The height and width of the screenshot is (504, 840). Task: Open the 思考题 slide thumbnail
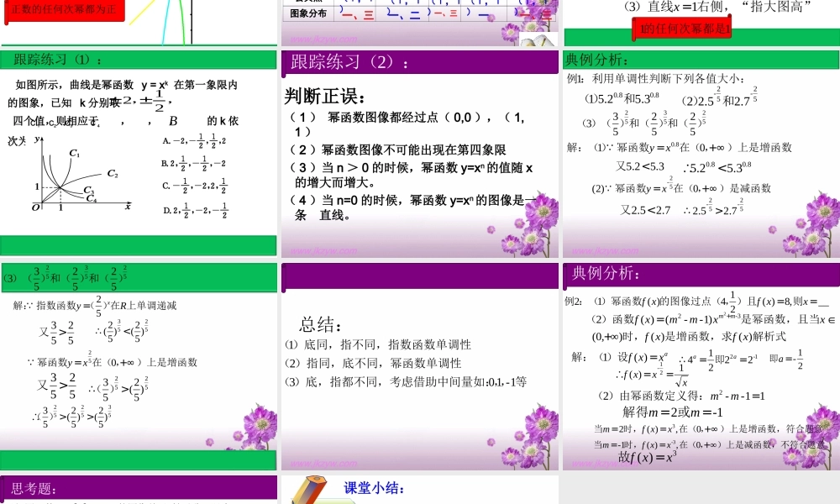[x=139, y=490]
